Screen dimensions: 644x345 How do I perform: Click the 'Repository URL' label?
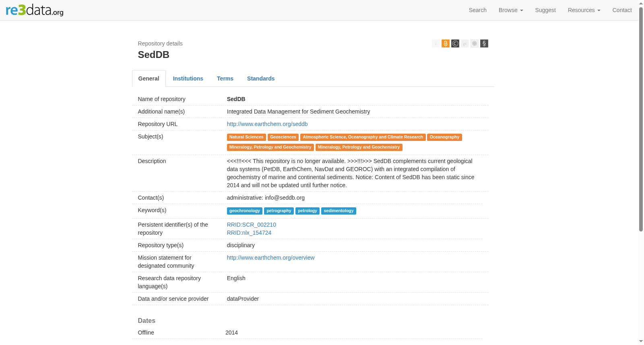[158, 124]
